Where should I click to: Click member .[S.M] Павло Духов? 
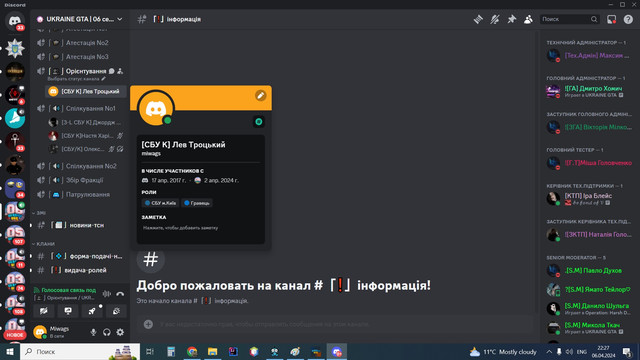[589, 271]
